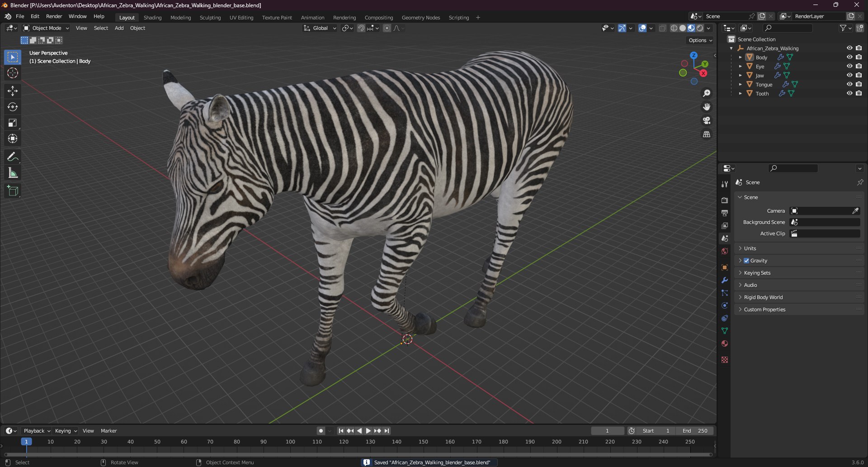Open the Output properties tab

tap(725, 213)
